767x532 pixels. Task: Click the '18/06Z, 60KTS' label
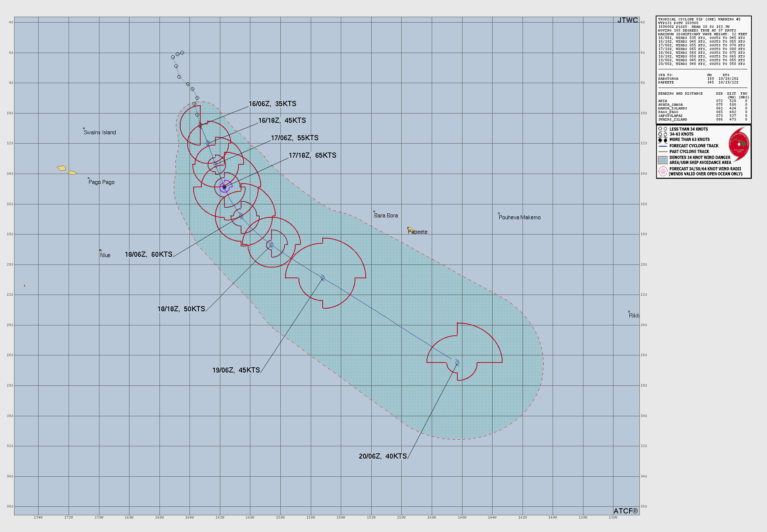pyautogui.click(x=148, y=254)
